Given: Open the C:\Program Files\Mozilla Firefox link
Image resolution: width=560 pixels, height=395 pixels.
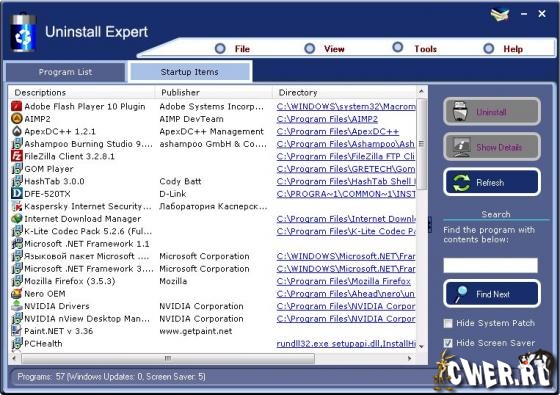Looking at the screenshot, I should point(344,281).
